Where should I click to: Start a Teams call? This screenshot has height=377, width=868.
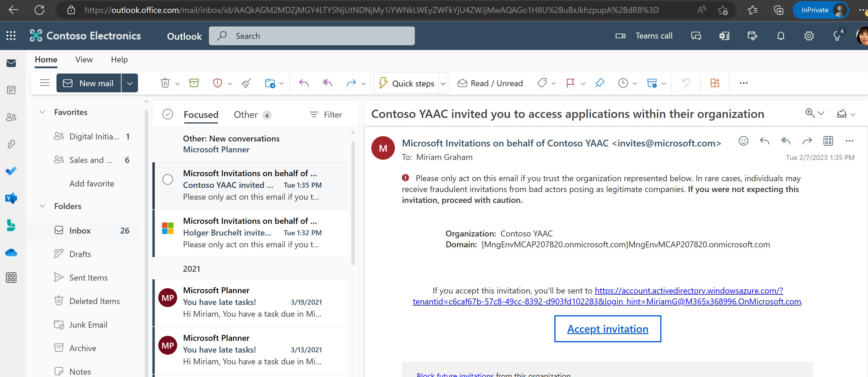[643, 36]
